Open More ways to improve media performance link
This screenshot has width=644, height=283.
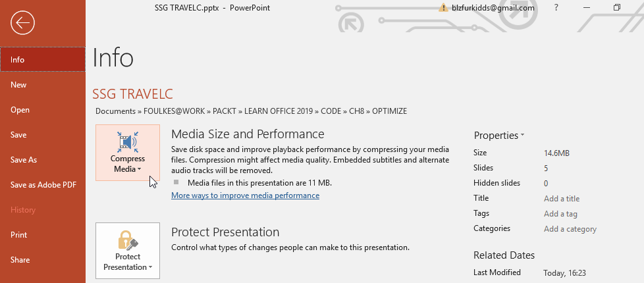click(245, 195)
